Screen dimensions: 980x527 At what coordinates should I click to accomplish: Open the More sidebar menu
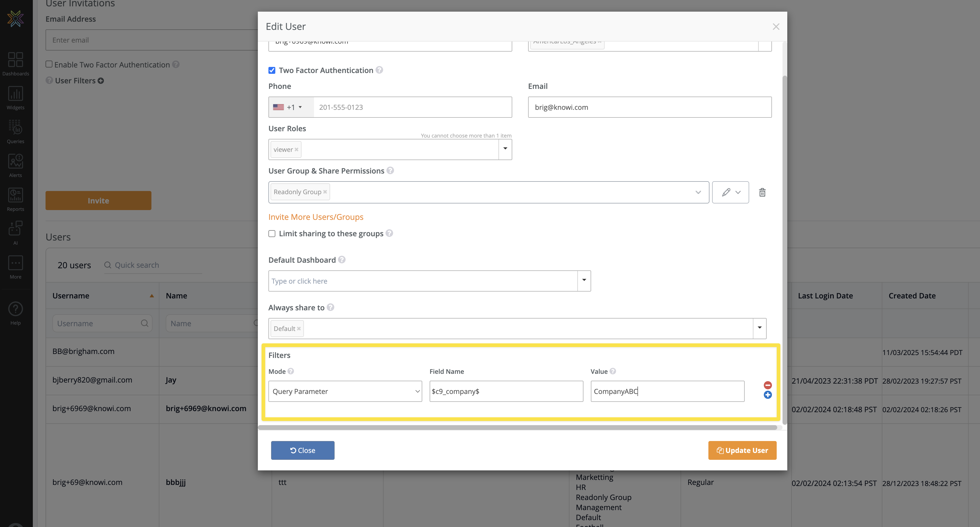coord(15,266)
